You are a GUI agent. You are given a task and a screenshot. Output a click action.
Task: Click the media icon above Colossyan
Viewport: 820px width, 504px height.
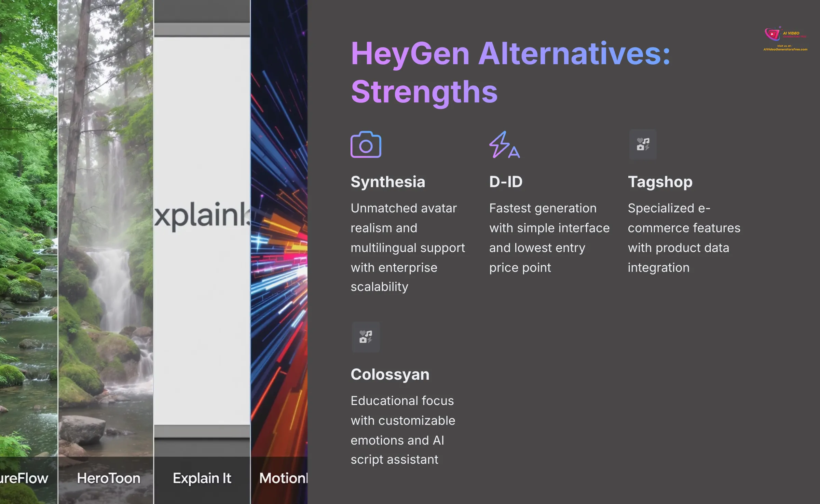[x=366, y=337]
